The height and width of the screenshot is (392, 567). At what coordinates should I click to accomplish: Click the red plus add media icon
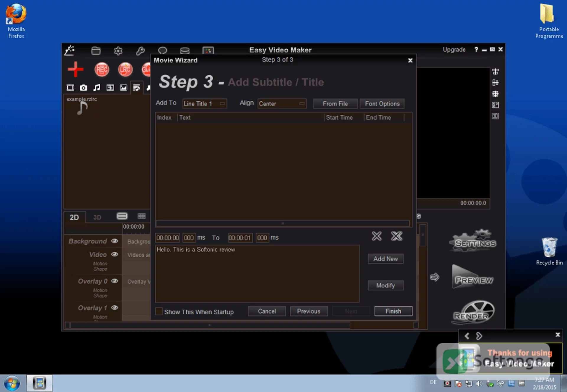[x=76, y=69]
